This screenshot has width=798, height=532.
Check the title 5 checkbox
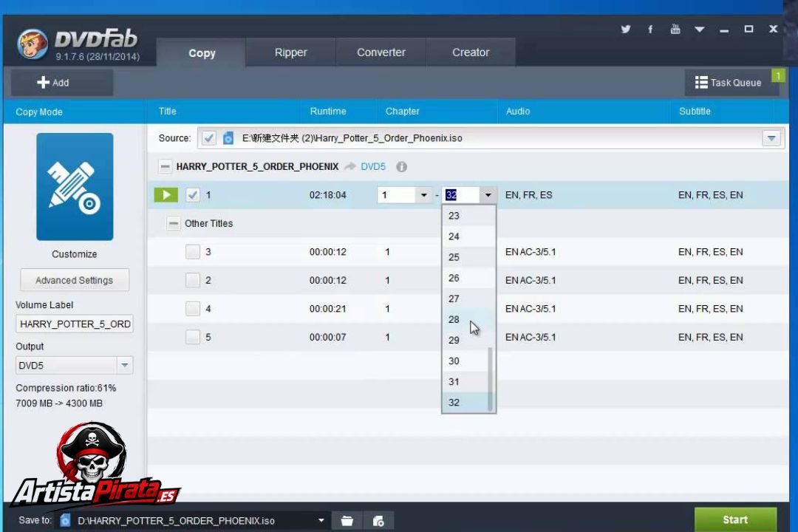(x=192, y=337)
